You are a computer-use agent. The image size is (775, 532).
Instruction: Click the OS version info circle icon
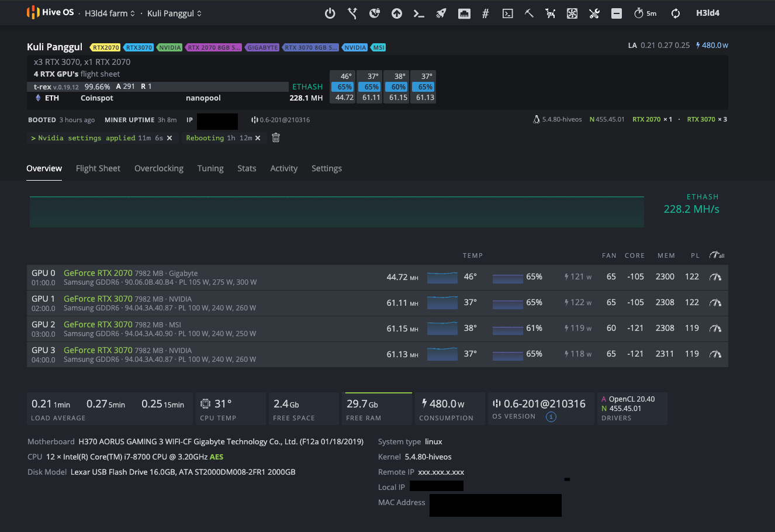551,417
